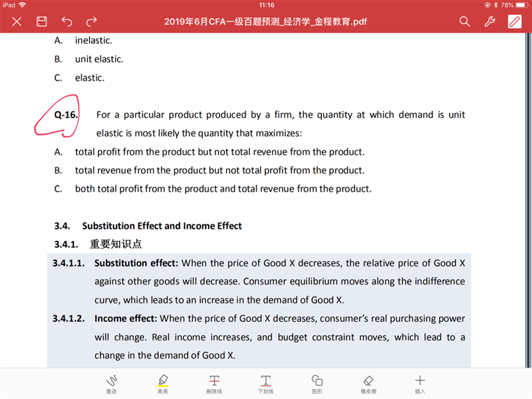The height and width of the screenshot is (399, 532).
Task: Tap heading 'Substitution Effect and Income Effect'
Action: pyautogui.click(x=162, y=226)
